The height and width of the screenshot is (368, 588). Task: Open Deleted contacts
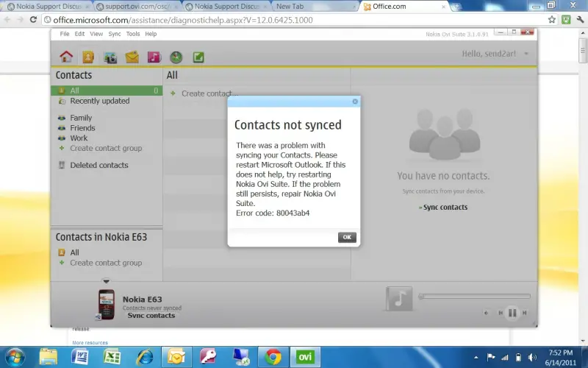tap(99, 165)
